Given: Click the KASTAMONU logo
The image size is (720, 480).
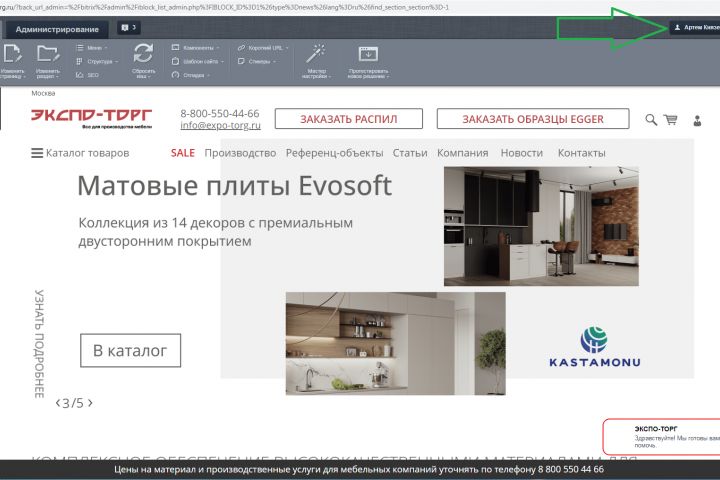Looking at the screenshot, I should click(x=595, y=347).
